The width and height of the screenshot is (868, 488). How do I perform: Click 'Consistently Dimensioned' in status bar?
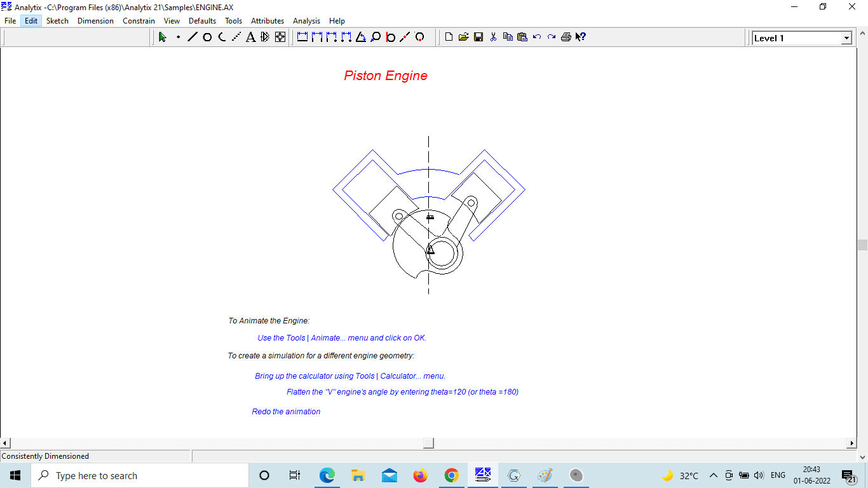(45, 456)
